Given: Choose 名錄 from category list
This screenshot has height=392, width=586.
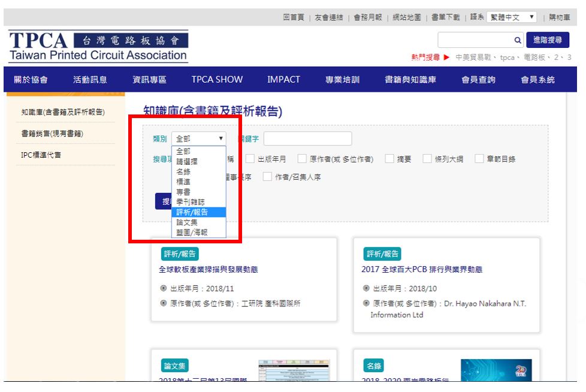Looking at the screenshot, I should [x=199, y=171].
